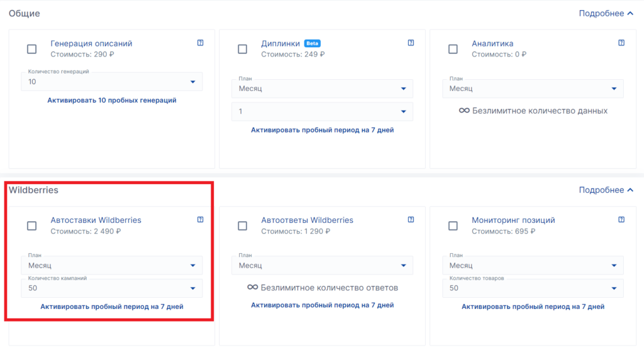Open Количество кампаний dropdown in Автоставки
Screen dimensions: 644x348
click(112, 288)
